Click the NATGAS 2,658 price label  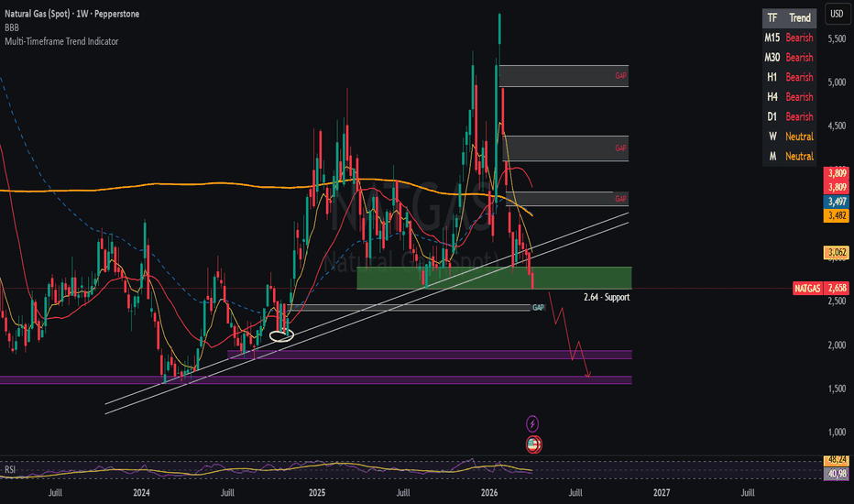[820, 289]
